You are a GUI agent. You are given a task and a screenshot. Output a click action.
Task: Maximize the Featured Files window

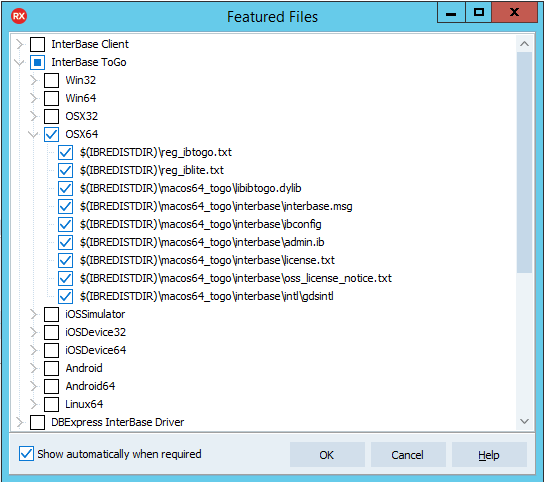click(478, 13)
